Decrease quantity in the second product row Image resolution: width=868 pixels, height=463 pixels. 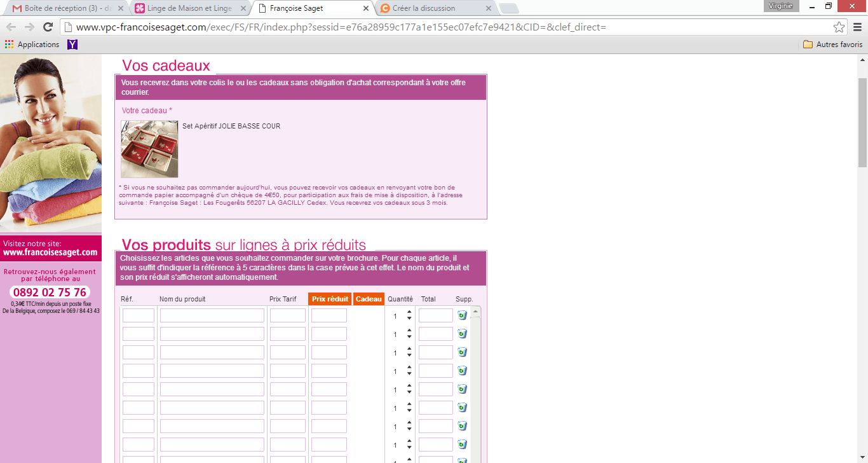(409, 338)
